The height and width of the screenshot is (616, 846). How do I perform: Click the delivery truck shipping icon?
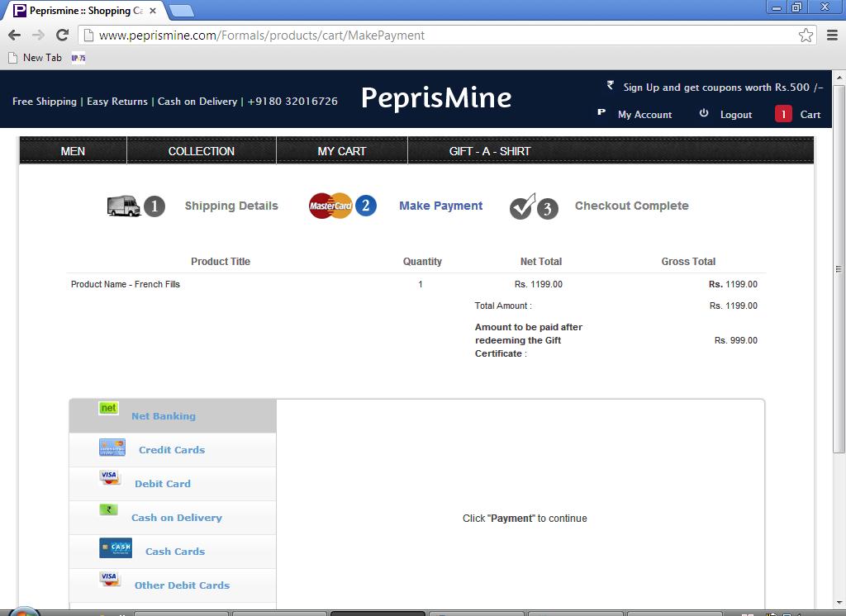pos(124,206)
